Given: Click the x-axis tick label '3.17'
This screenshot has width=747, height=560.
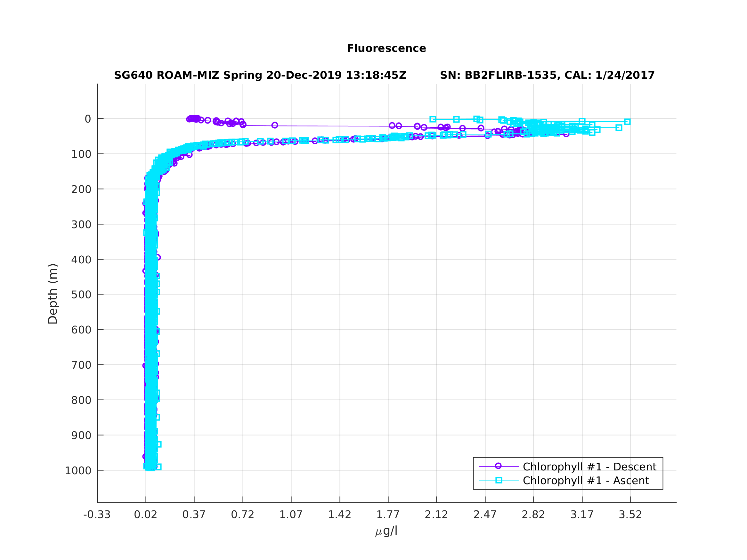Looking at the screenshot, I should pyautogui.click(x=582, y=515).
